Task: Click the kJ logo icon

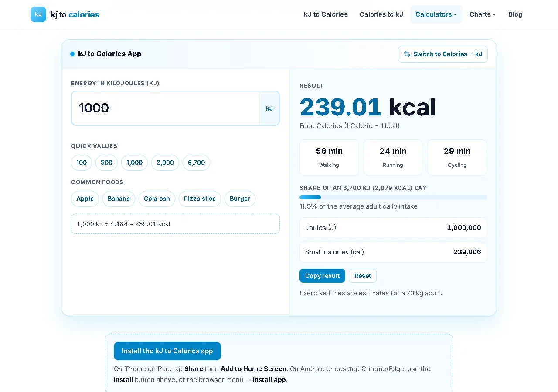Action: point(38,14)
